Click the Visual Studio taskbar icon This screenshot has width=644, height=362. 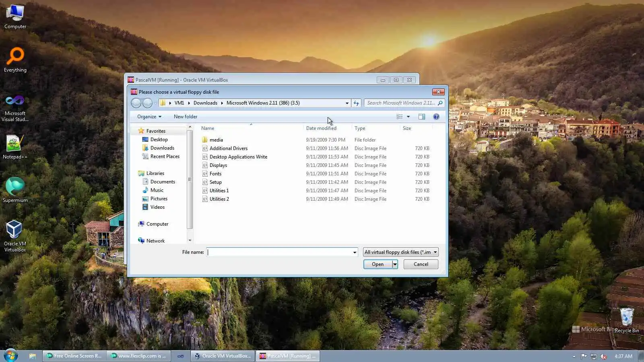coord(181,356)
